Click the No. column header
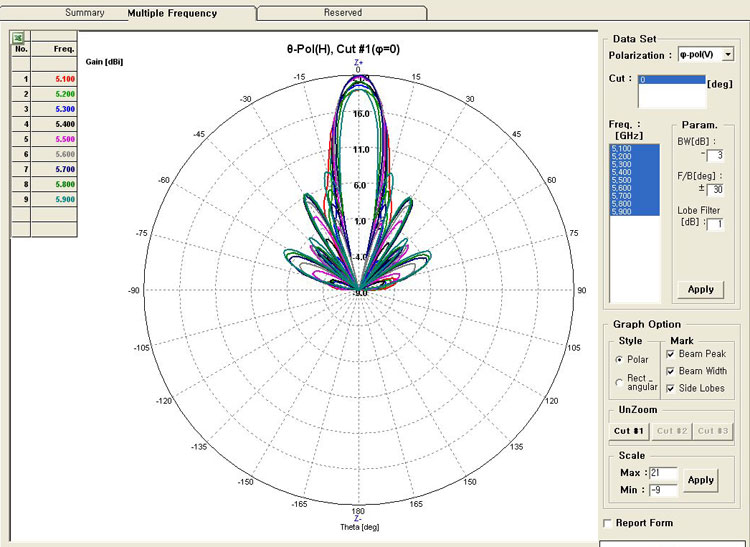The image size is (750, 547). click(21, 49)
